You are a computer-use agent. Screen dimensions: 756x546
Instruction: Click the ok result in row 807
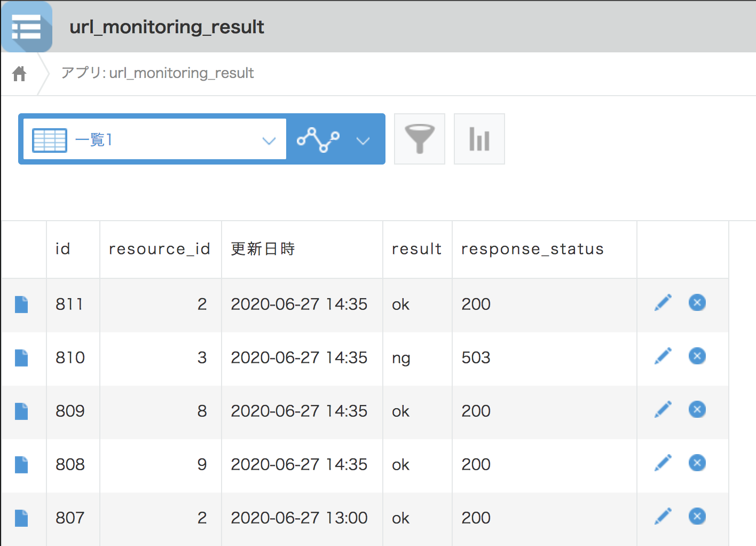click(x=400, y=518)
